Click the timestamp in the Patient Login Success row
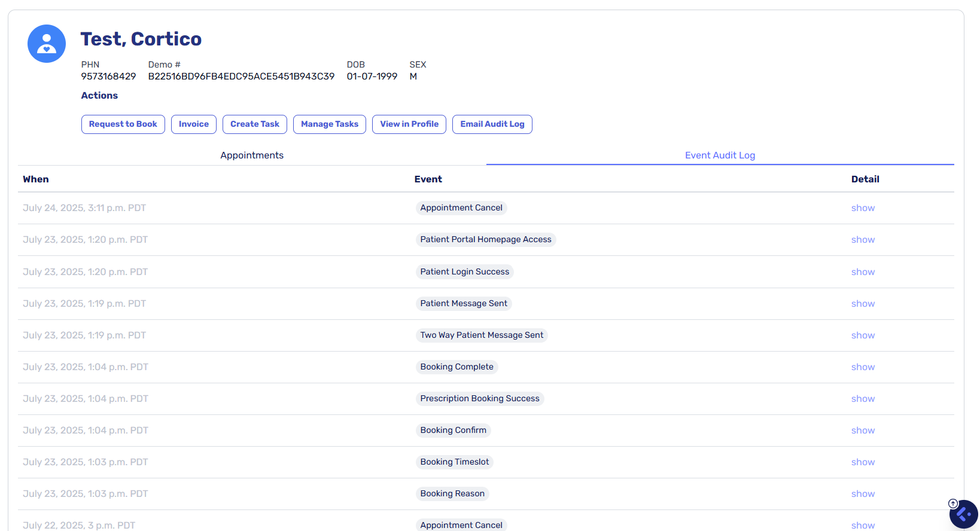The width and height of the screenshot is (980, 531). [x=85, y=272]
